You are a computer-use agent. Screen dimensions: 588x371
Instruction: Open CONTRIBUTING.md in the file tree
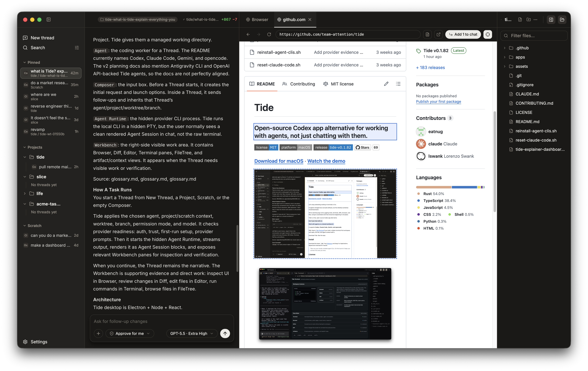(x=534, y=103)
